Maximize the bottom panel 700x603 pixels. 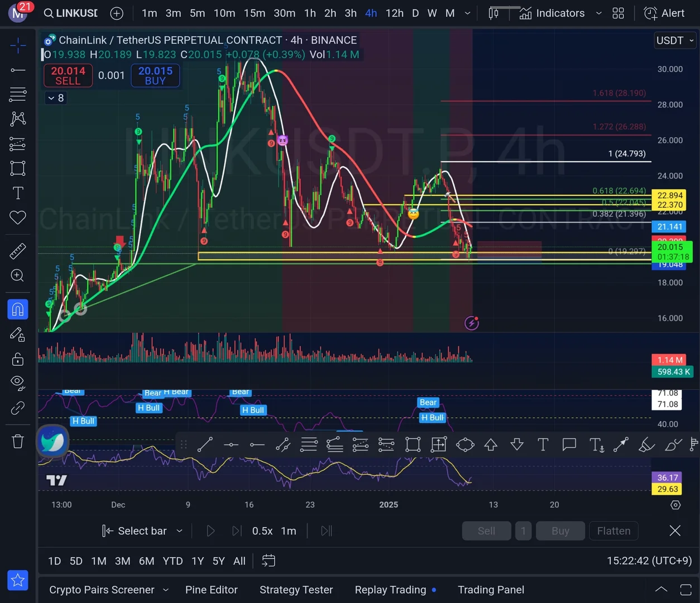click(x=686, y=590)
